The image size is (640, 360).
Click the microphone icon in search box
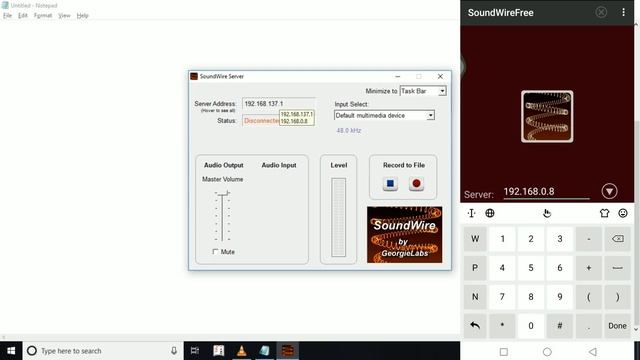174,351
